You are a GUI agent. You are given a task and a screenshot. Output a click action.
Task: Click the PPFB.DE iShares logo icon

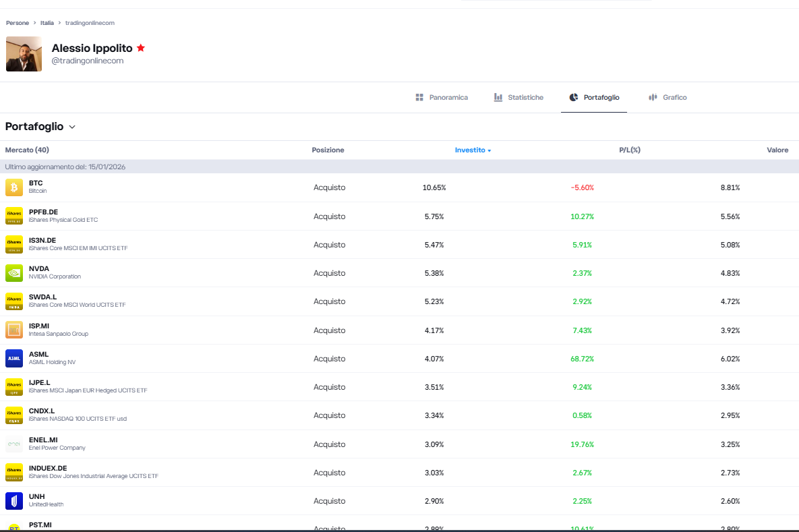click(13, 216)
